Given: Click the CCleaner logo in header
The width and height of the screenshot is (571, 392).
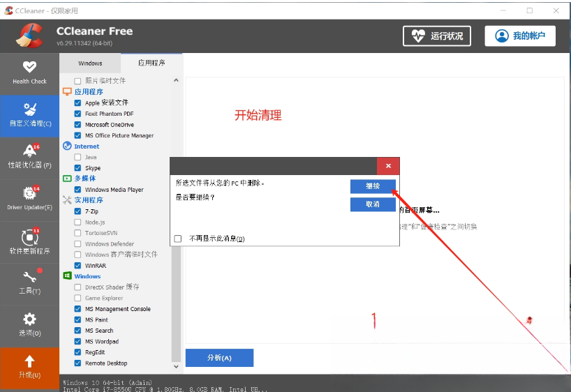Looking at the screenshot, I should point(30,36).
